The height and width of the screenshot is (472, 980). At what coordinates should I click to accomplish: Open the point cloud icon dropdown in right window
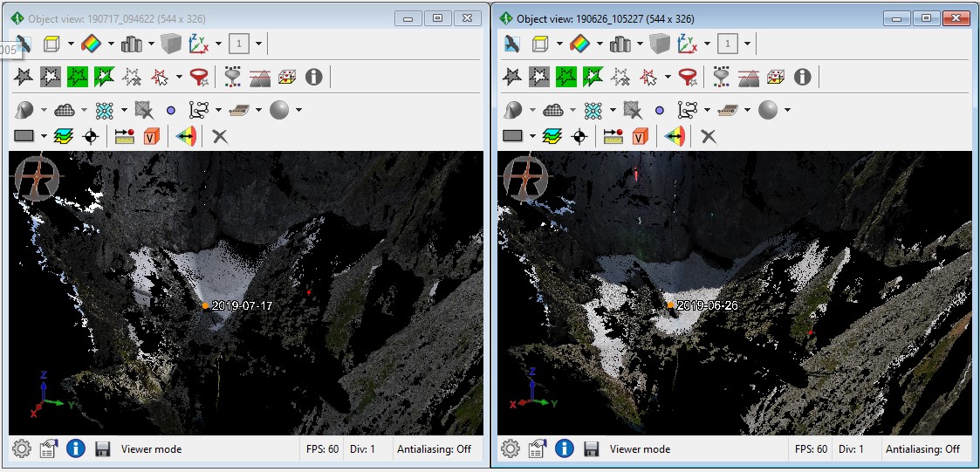572,110
